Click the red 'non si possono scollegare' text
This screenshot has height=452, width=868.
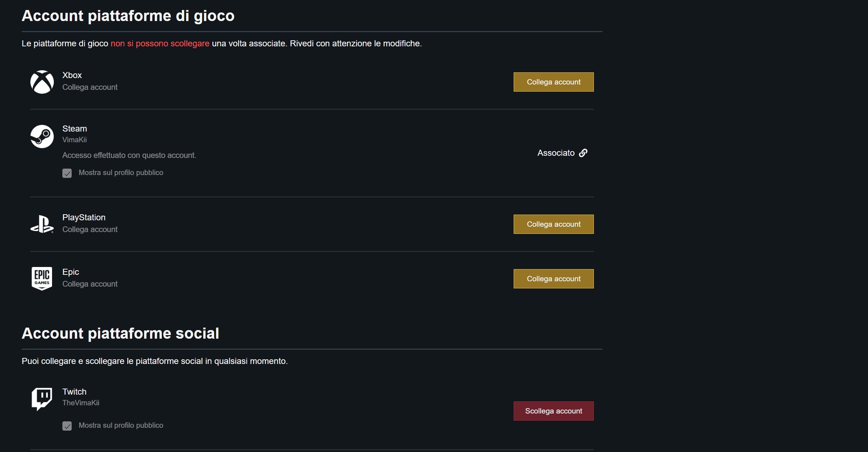(x=160, y=43)
